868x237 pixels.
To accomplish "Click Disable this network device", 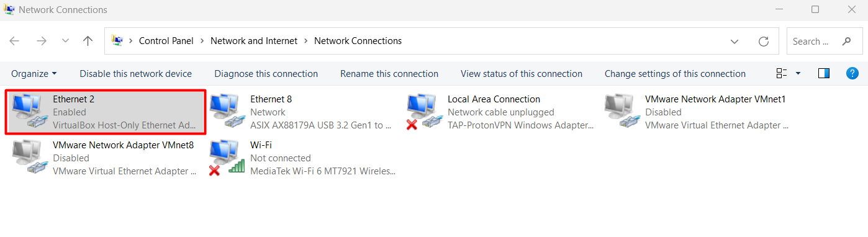I will point(135,73).
